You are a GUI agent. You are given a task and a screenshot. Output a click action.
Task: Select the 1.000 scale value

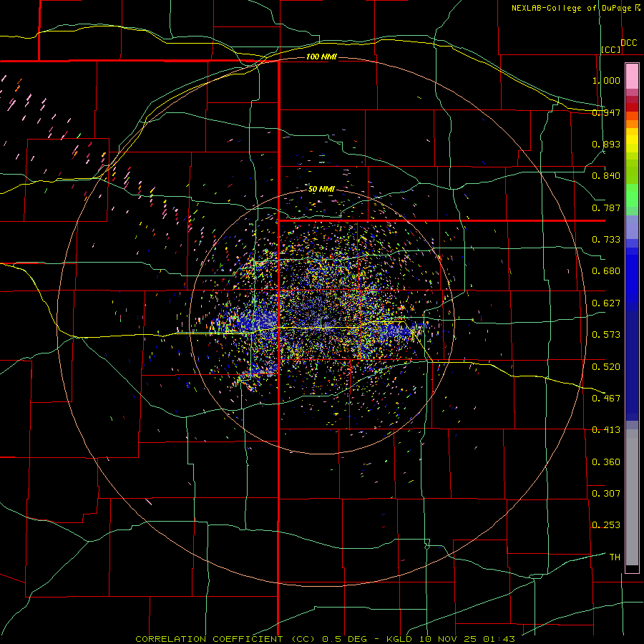(606, 80)
